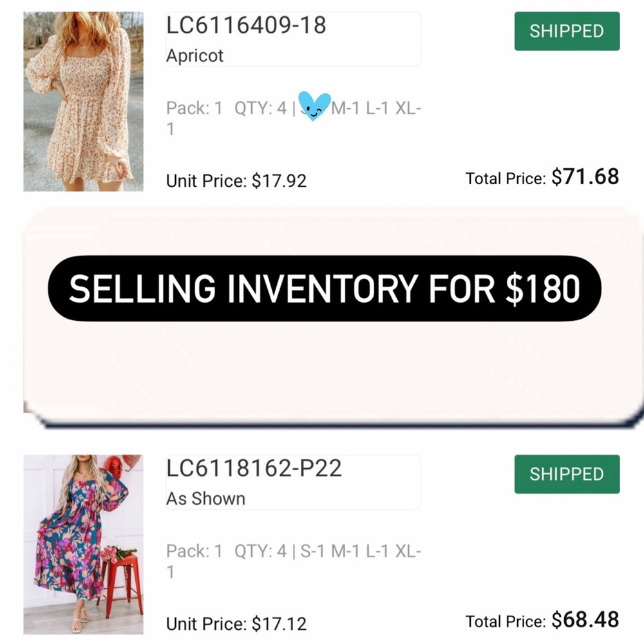Select the product code LC6116409-18
This screenshot has width=644, height=644.
point(246,26)
